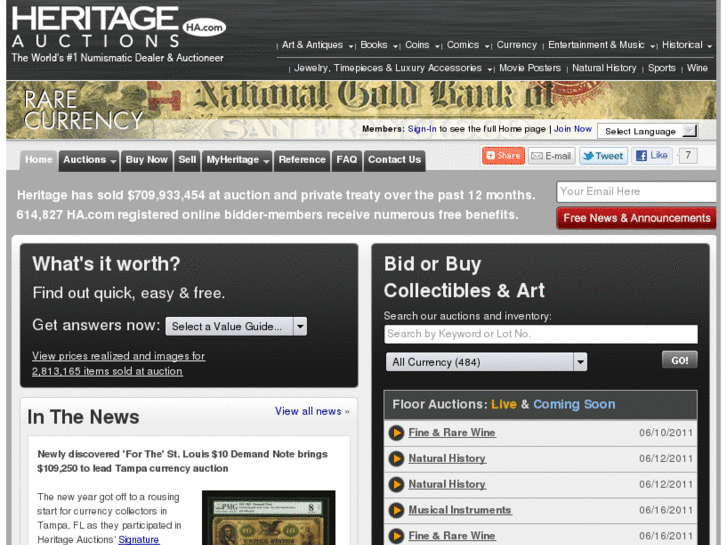Select the Buy Now tab
The height and width of the screenshot is (545, 727).
[147, 160]
